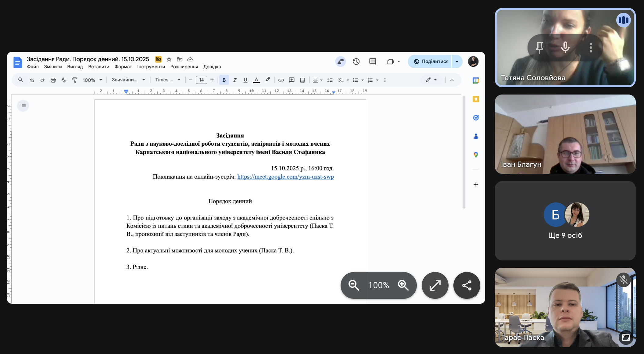Open the comments panel icon
Screen dimensions: 644x354
372,62
